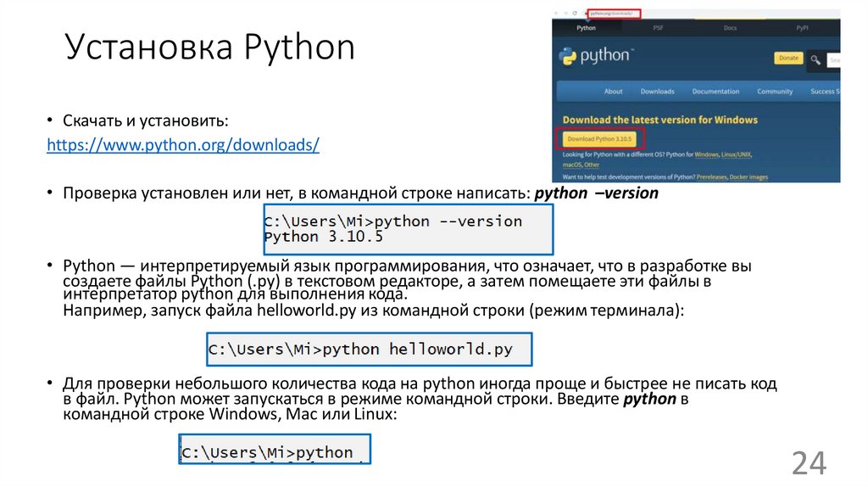Open the Community menu on python.org
Viewport: 868px width, 487px height.
[x=775, y=92]
